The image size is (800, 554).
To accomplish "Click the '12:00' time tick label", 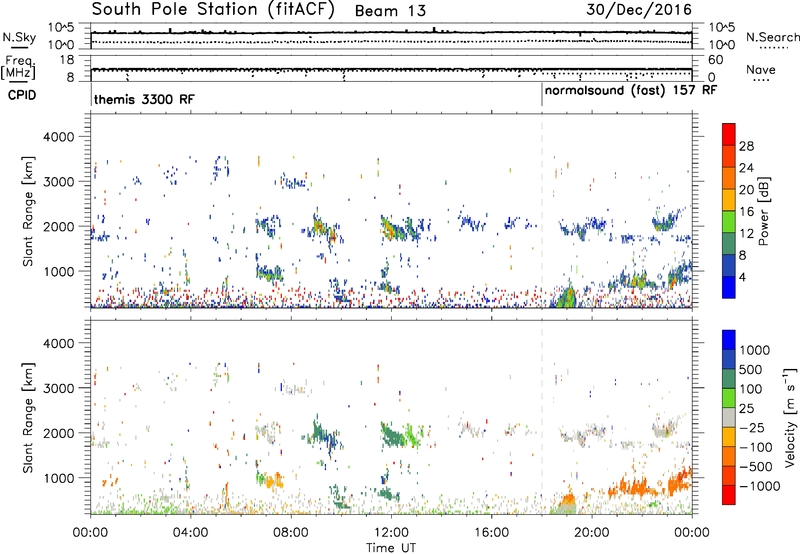I will (x=391, y=533).
